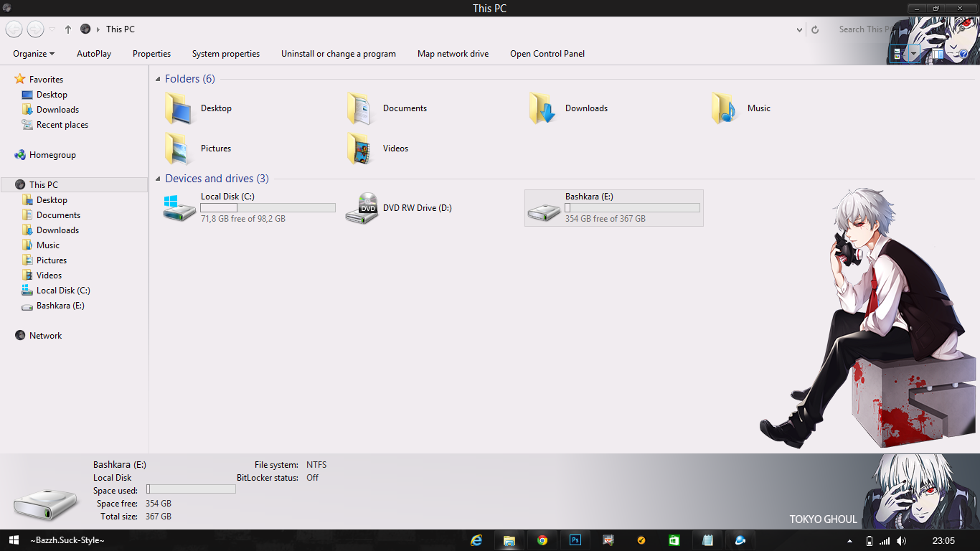The image size is (980, 551).
Task: Launch Google Chrome from the taskbar
Action: [x=542, y=540]
